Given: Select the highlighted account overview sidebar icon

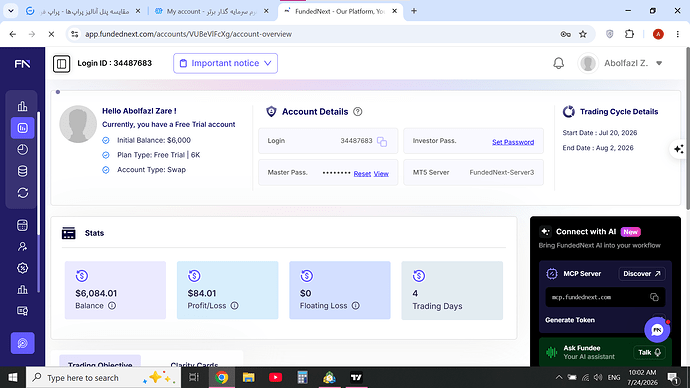Looking at the screenshot, I should tap(22, 128).
